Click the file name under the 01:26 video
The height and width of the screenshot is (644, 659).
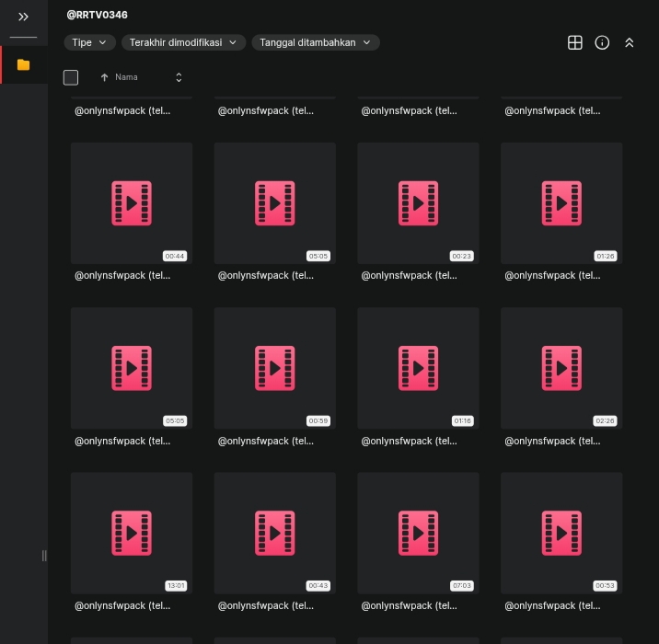(552, 276)
